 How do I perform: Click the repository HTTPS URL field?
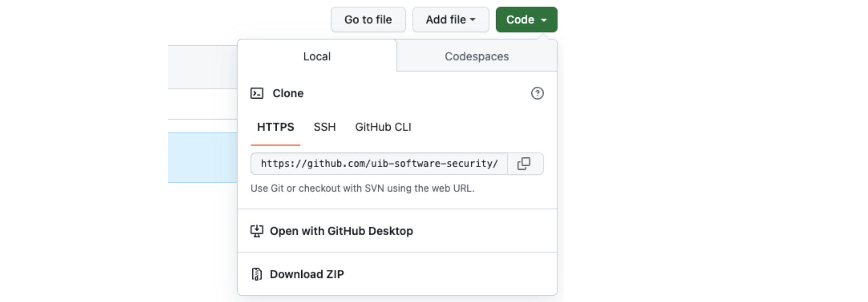click(379, 164)
